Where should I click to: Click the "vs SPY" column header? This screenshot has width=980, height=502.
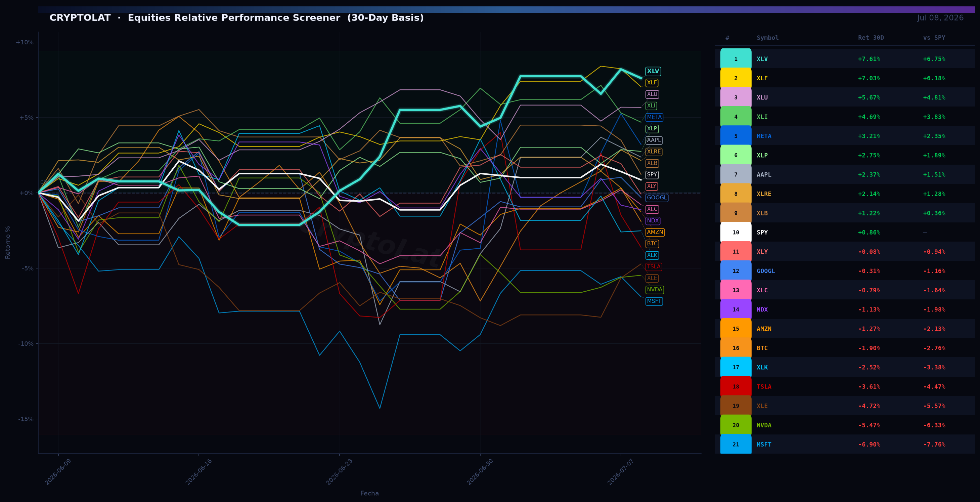tap(934, 38)
